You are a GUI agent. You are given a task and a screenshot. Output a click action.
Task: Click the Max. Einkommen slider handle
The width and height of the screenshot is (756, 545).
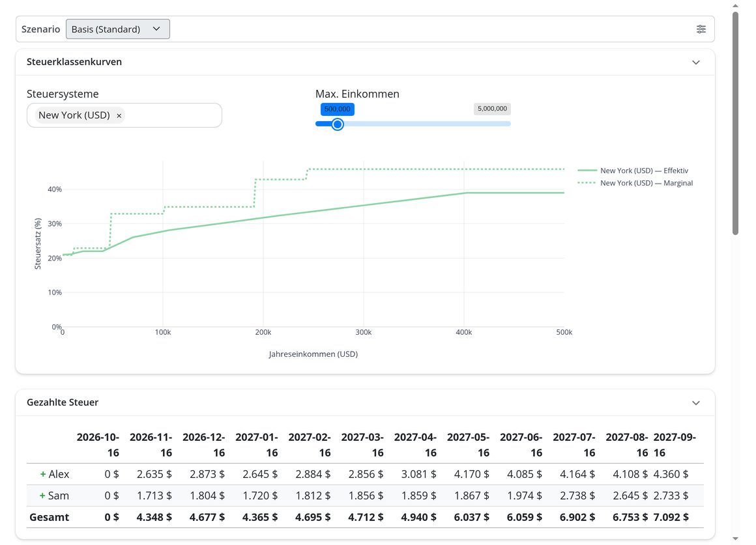tap(338, 124)
